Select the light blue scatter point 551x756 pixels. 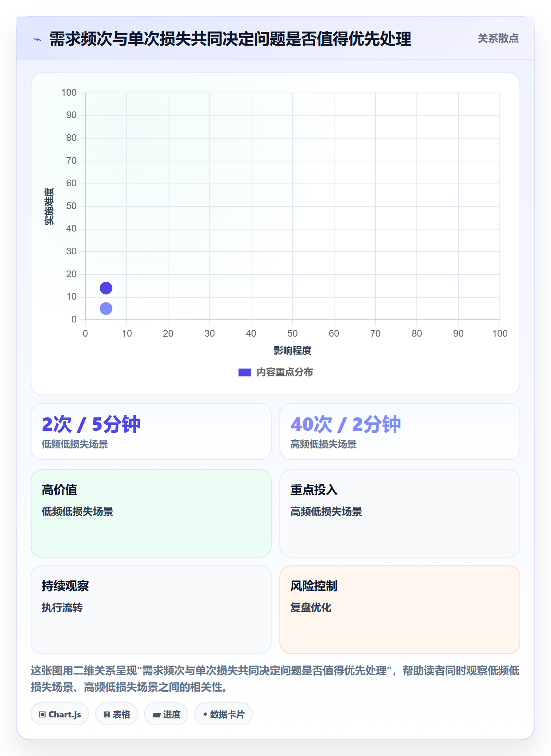tap(106, 309)
